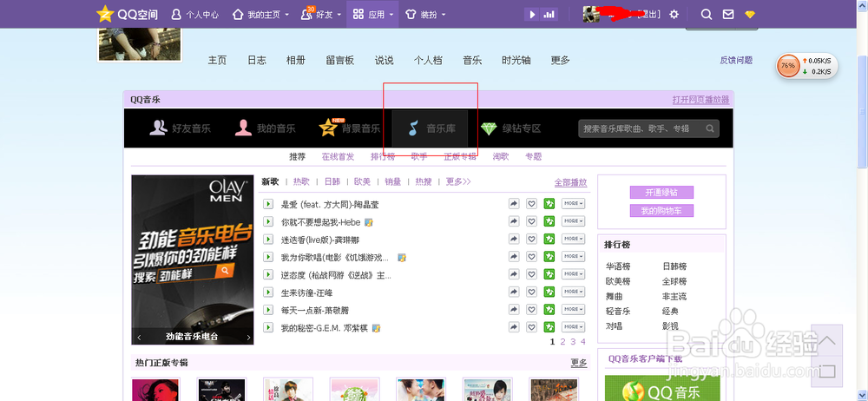The height and width of the screenshot is (401, 868).
Task: Favorite the song 是爱 (feat. 方大同) heart icon
Action: (531, 204)
